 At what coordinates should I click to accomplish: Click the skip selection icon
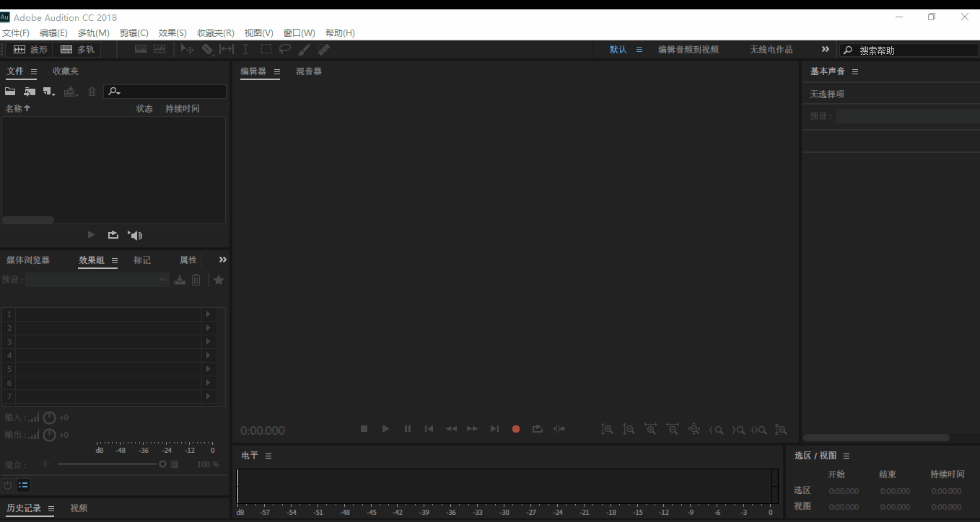point(559,429)
